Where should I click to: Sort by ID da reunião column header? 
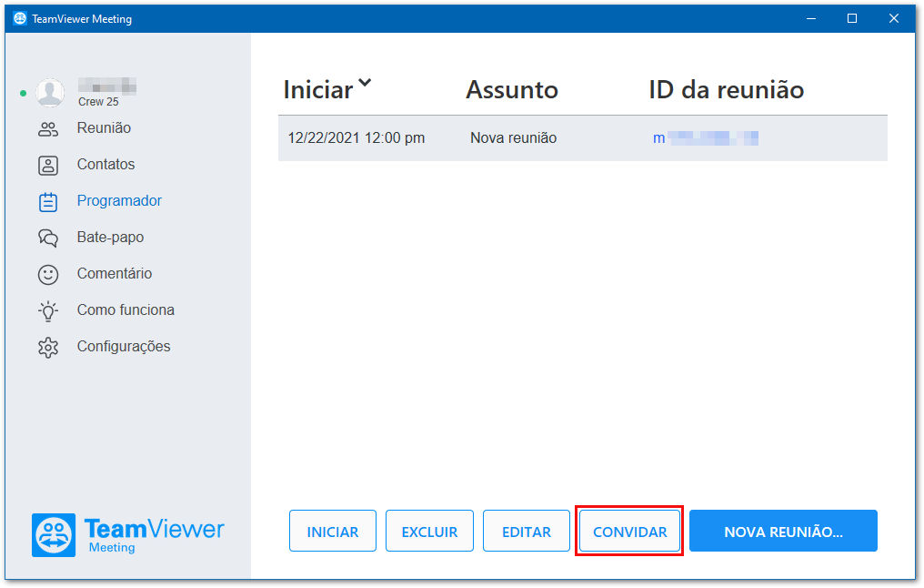[726, 89]
